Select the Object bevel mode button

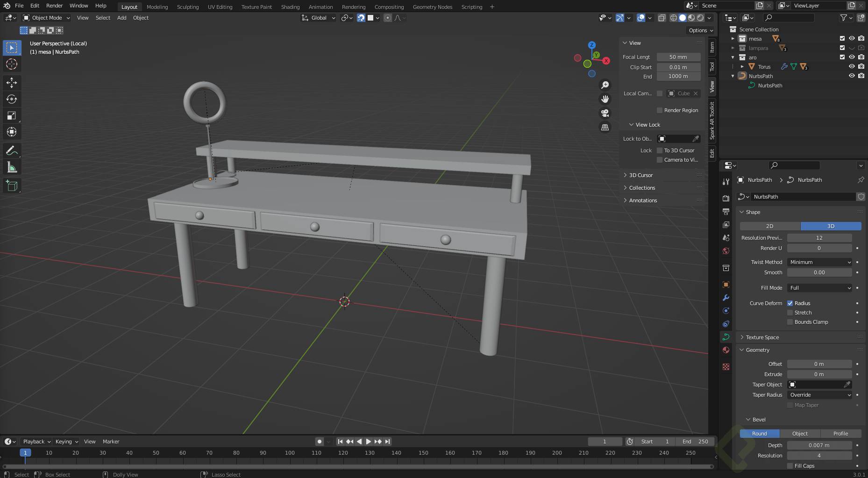[x=800, y=434]
